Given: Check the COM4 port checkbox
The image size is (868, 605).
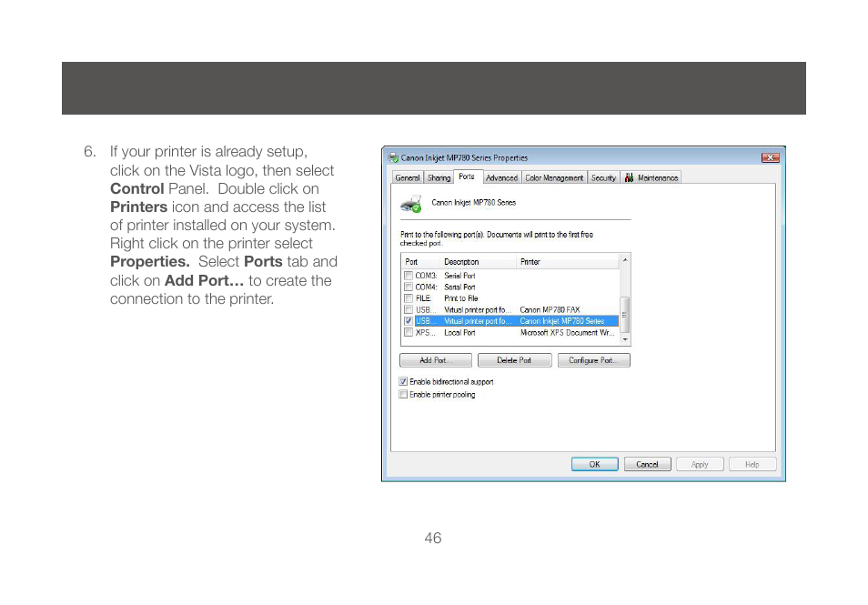Looking at the screenshot, I should point(408,287).
